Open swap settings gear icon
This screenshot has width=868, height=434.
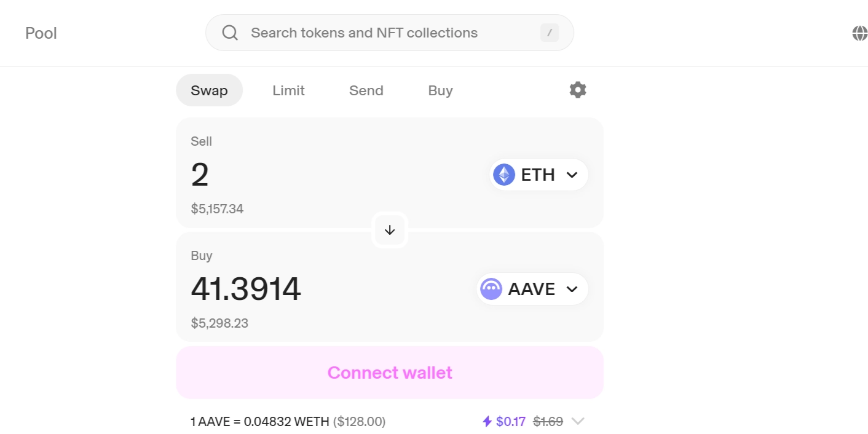click(577, 90)
